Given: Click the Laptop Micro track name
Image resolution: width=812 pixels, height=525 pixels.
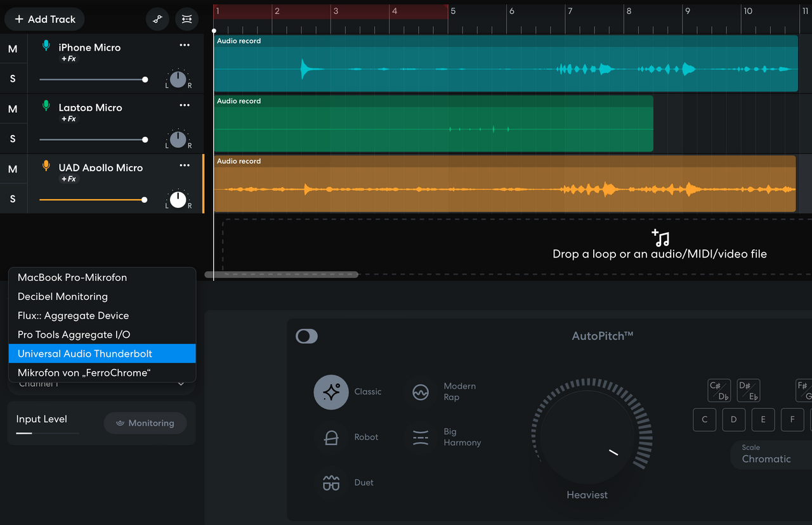Looking at the screenshot, I should pos(90,108).
